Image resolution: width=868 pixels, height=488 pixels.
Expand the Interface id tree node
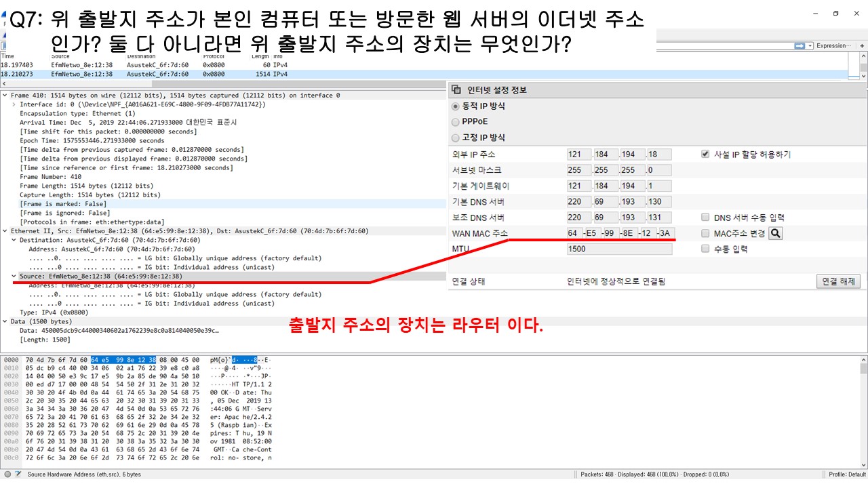click(14, 104)
